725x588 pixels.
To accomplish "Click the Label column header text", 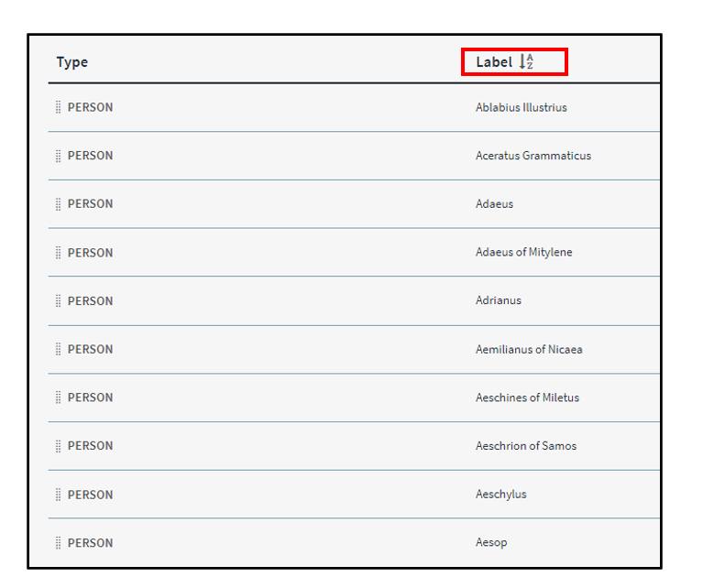I will click(494, 62).
